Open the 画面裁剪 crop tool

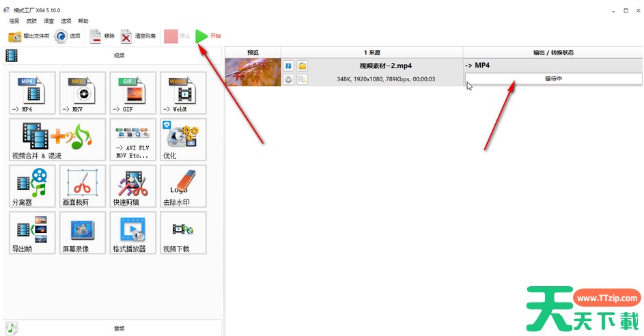coord(83,186)
